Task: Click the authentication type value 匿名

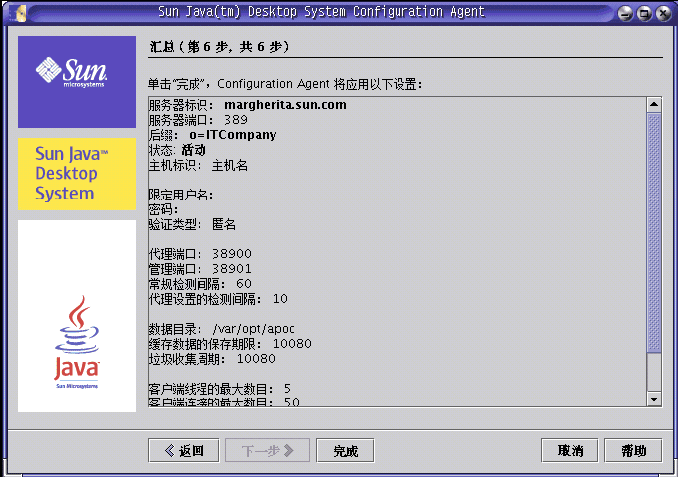Action: coord(224,224)
